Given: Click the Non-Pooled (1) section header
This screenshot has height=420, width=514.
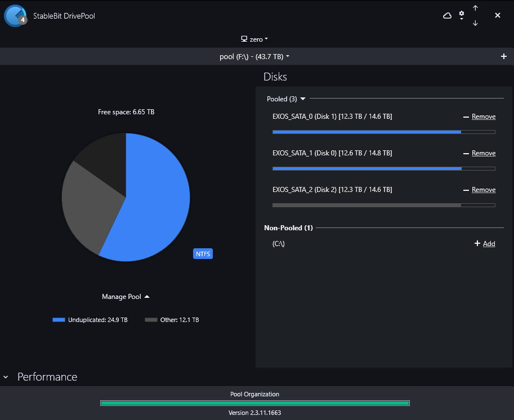Looking at the screenshot, I should (288, 228).
